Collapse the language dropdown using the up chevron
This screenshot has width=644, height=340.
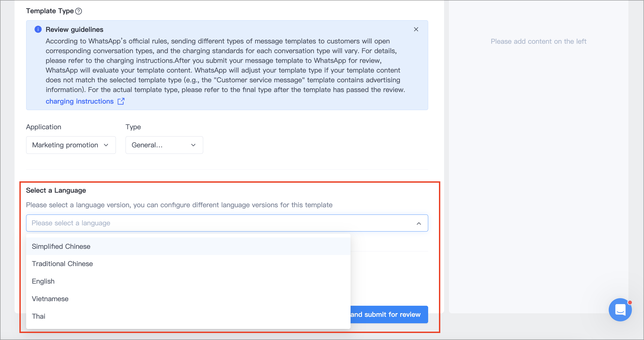[419, 223]
